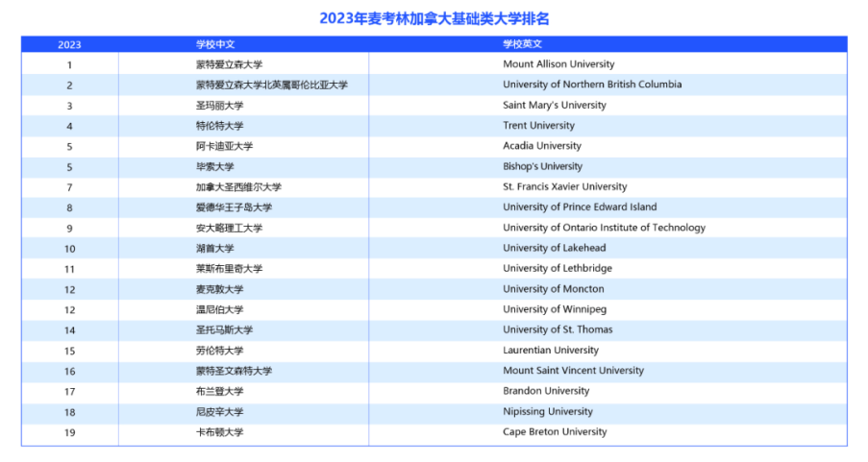
Task: Click the Mount Allison University cell
Action: point(558,64)
